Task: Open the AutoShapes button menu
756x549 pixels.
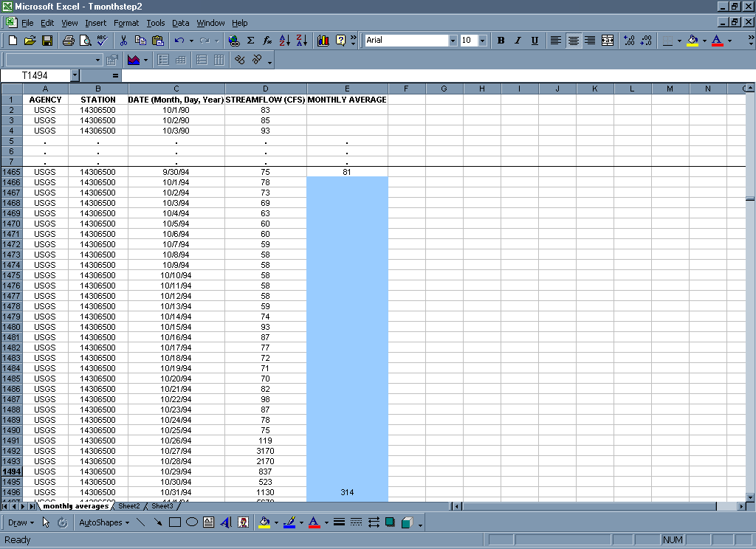Action: point(102,522)
